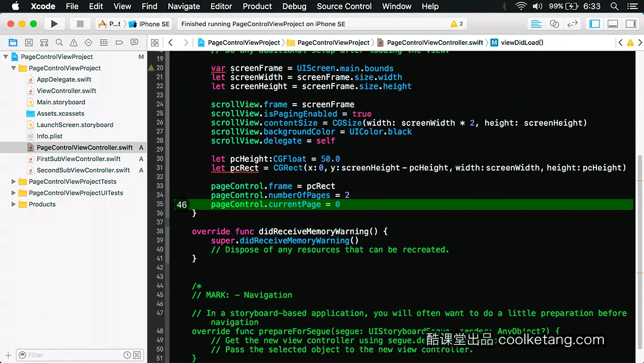Go back in editor history
Screen dimensions: 644x363
(171, 43)
